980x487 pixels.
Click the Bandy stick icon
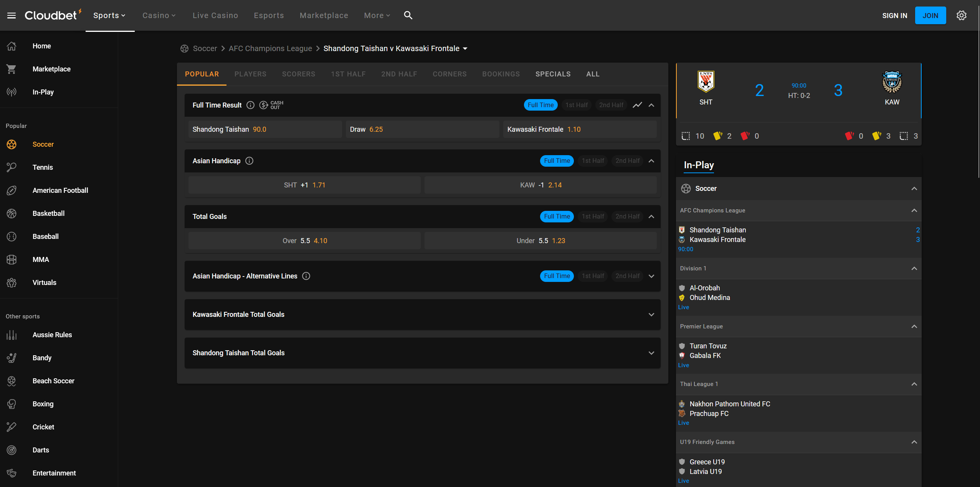(x=12, y=358)
